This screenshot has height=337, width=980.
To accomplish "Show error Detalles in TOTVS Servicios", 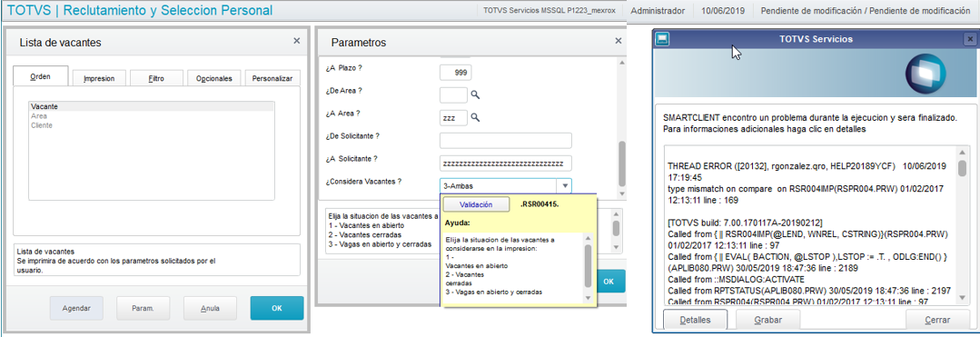I will [695, 320].
